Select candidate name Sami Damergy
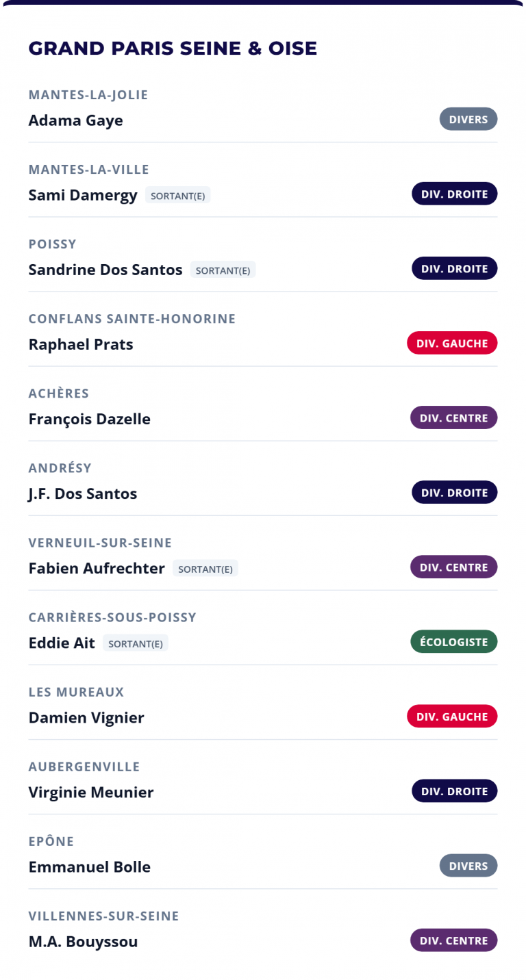The width and height of the screenshot is (526, 980). click(83, 195)
